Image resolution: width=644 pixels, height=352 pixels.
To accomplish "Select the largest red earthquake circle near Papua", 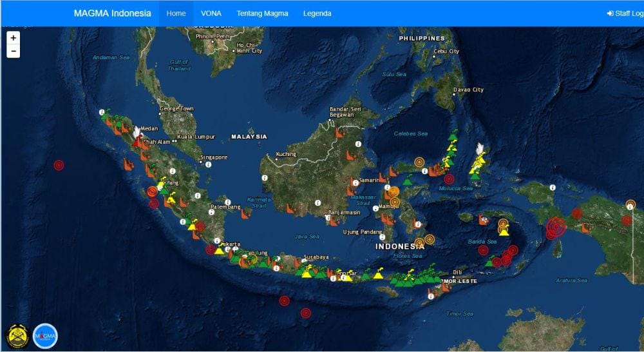I will pos(556,226).
